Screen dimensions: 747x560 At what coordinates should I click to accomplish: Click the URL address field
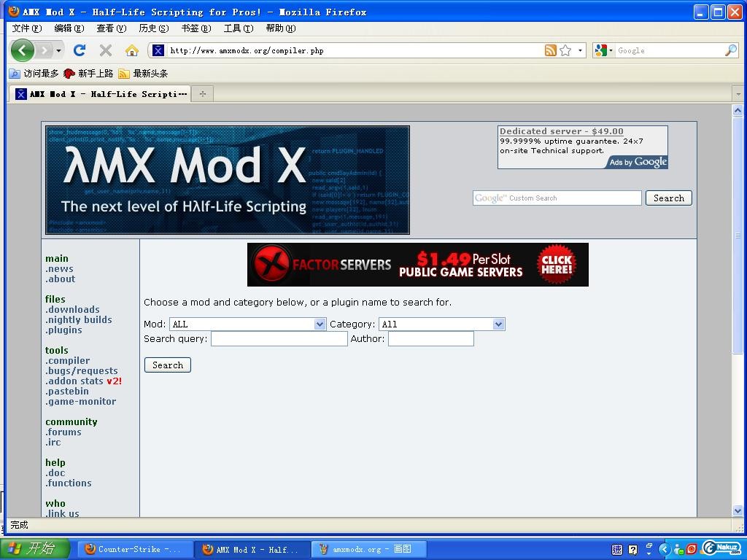click(x=355, y=50)
